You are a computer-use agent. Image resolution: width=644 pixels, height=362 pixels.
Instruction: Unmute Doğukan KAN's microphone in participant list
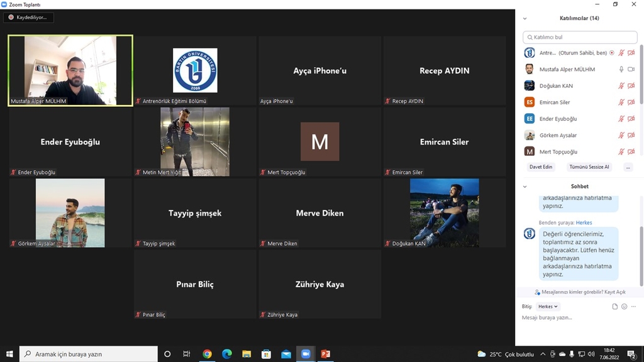[x=621, y=86]
